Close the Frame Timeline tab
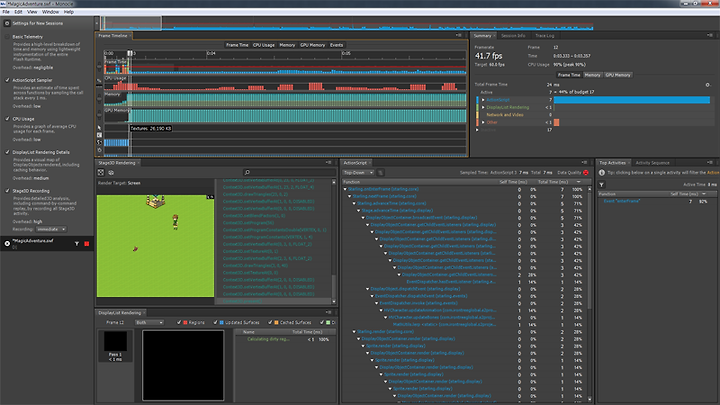 click(130, 36)
